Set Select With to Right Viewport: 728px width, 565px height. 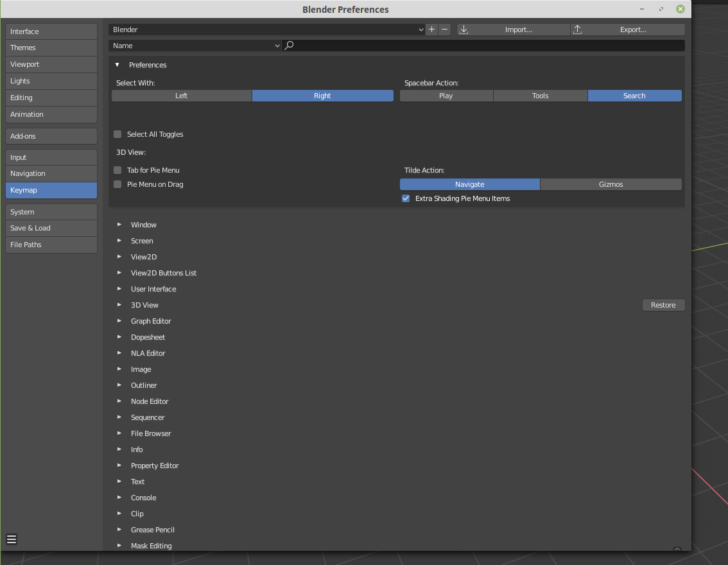323,96
